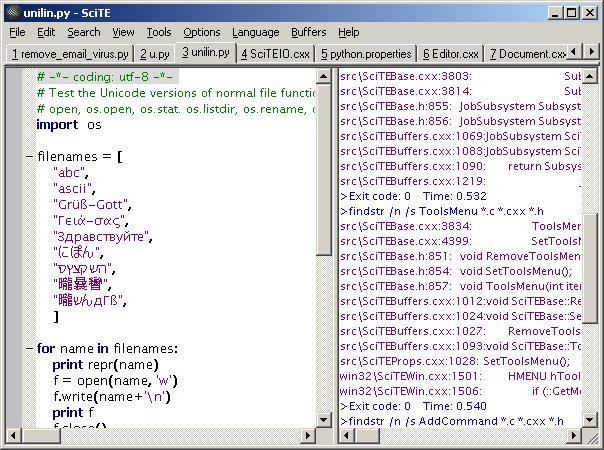This screenshot has width=604, height=450.
Task: Switch to the Document.cxx tab
Action: [525, 54]
